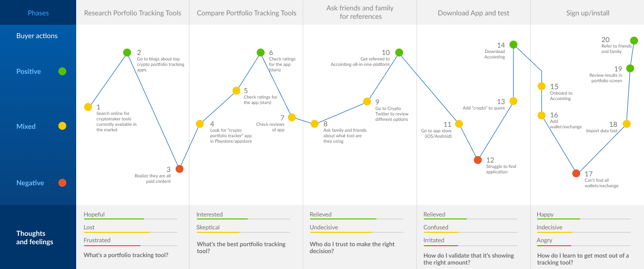The width and height of the screenshot is (644, 269).
Task: Click the red Negative legend dot
Action: point(62,183)
